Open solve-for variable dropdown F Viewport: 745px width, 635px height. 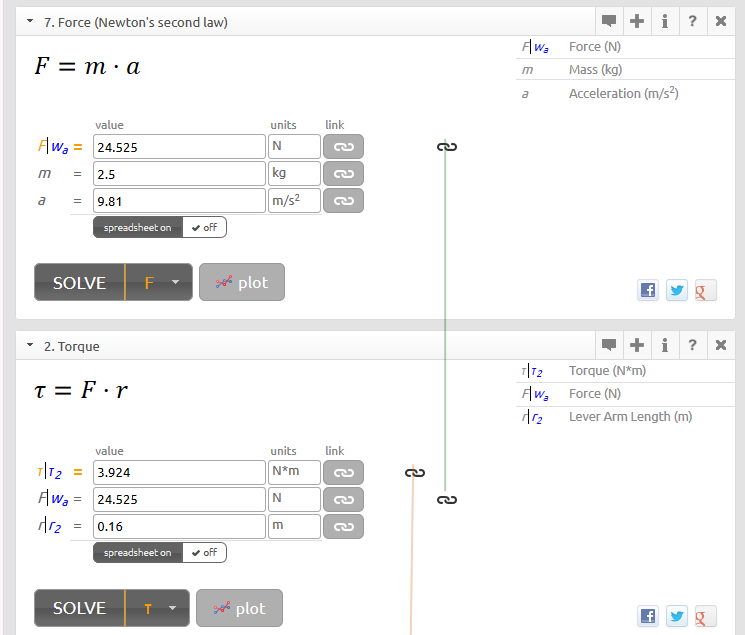pos(157,283)
